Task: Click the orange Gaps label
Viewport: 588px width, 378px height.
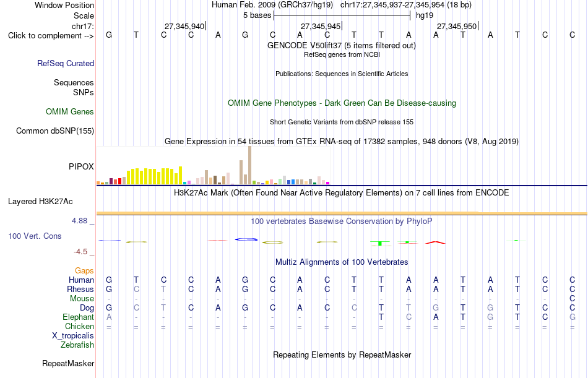Action: [84, 271]
